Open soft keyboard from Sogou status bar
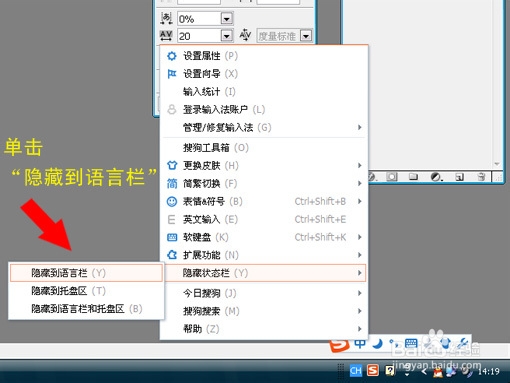The width and height of the screenshot is (510, 383). (x=411, y=343)
